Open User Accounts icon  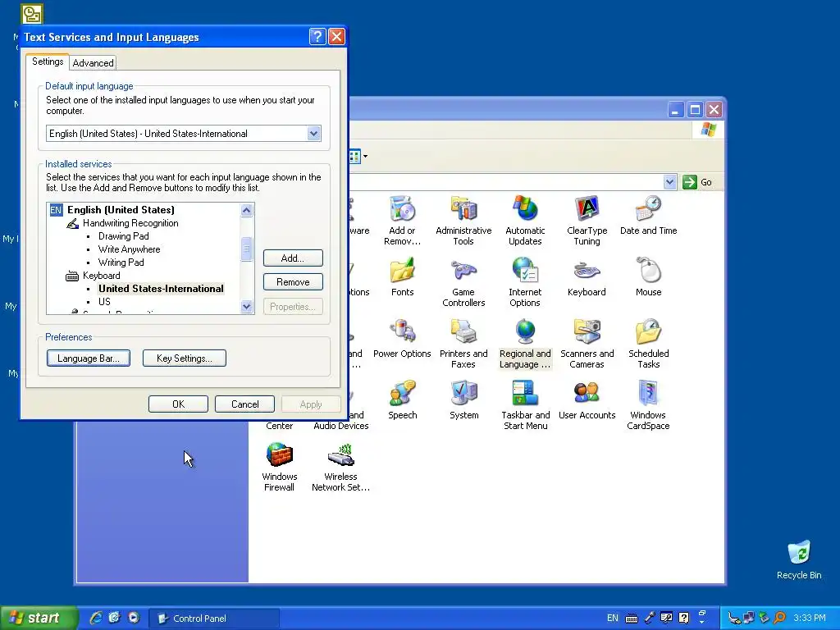point(587,400)
